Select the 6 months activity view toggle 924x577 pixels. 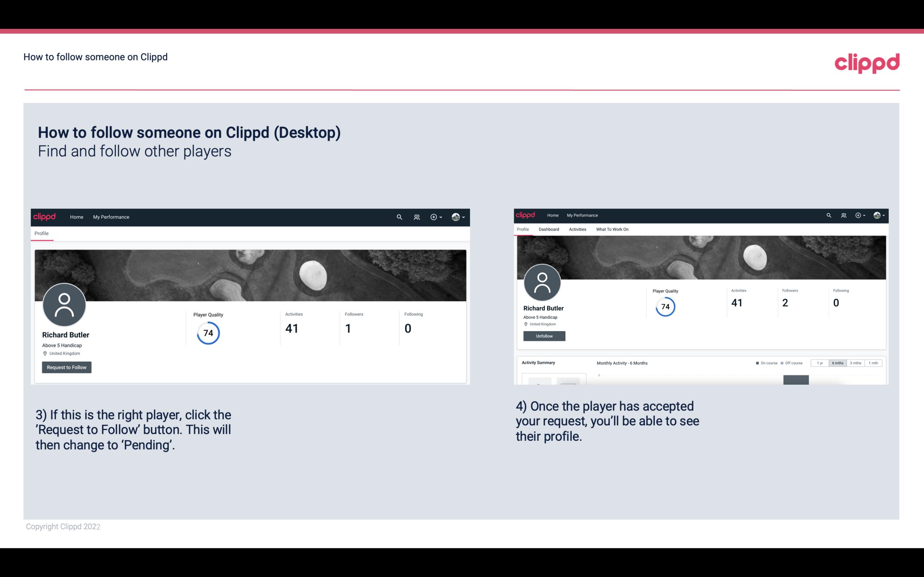point(837,363)
